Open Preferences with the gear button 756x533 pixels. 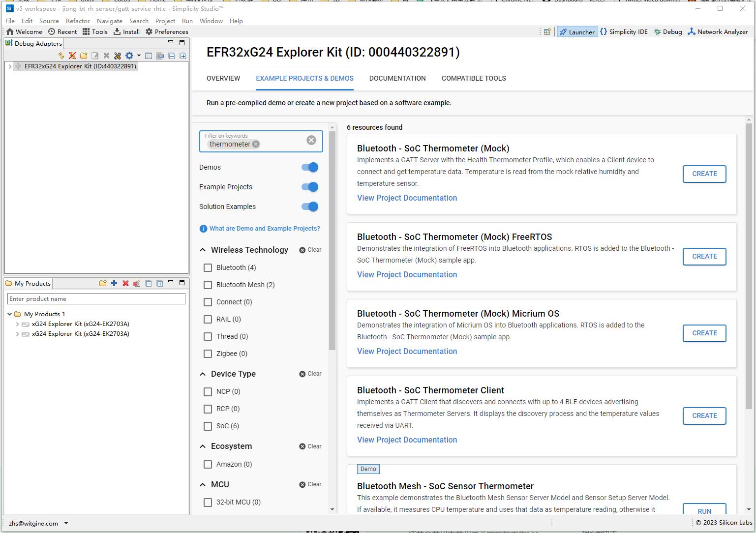click(167, 31)
